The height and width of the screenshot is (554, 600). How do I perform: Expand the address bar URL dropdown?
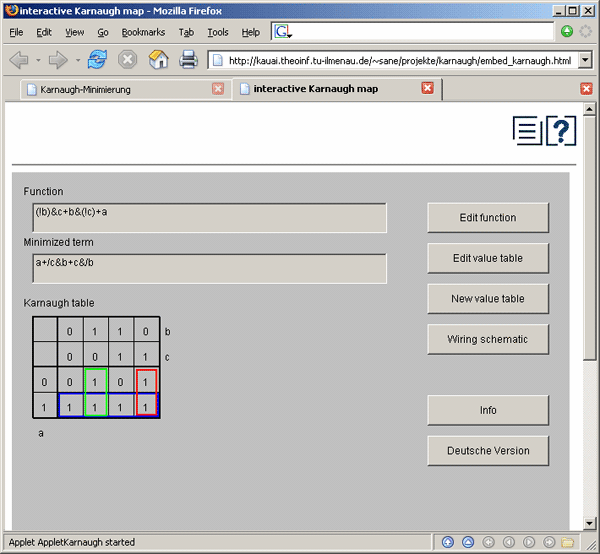(585, 60)
